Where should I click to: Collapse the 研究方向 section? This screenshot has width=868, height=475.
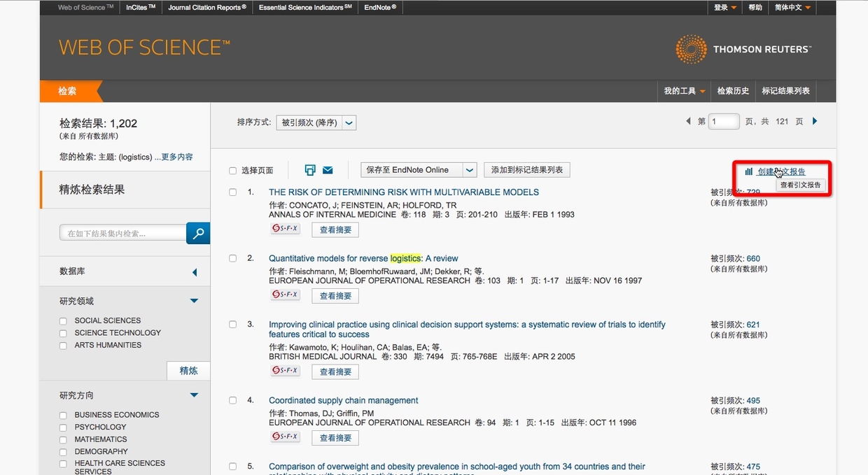click(194, 395)
